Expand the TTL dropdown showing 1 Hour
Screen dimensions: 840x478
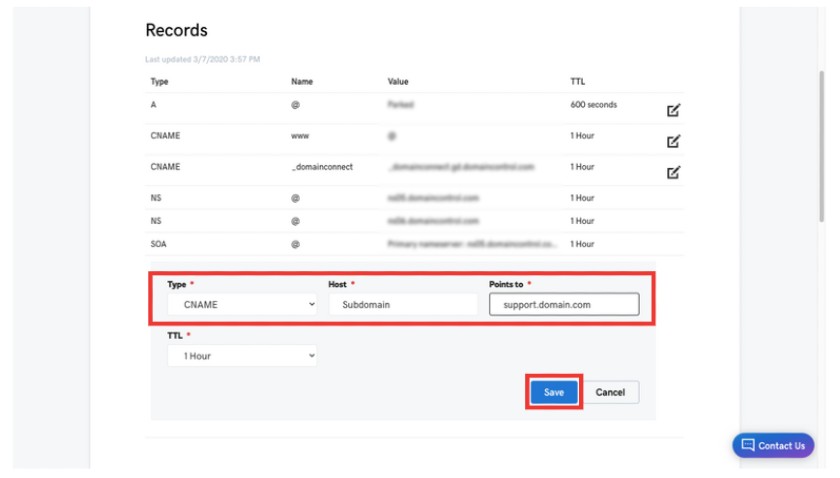point(242,356)
